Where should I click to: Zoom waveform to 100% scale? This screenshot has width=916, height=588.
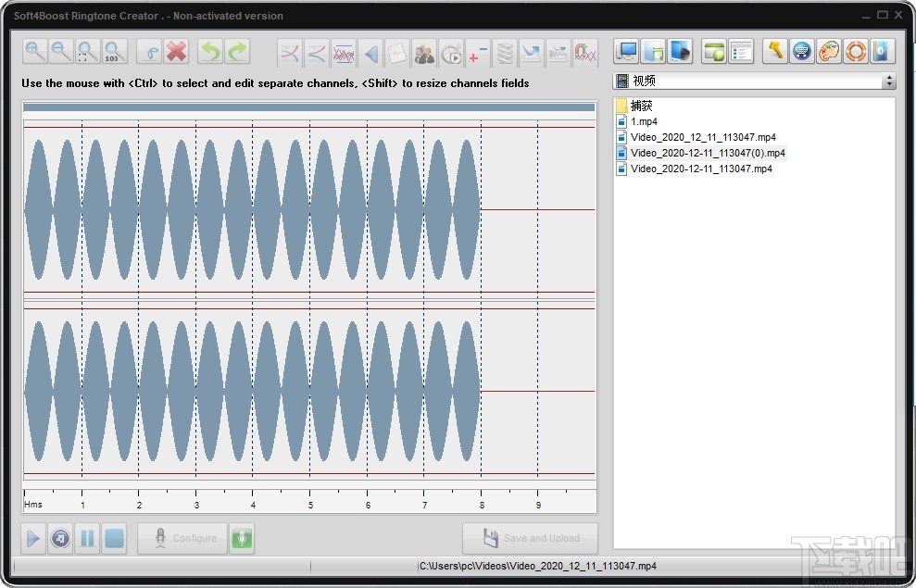tap(113, 51)
